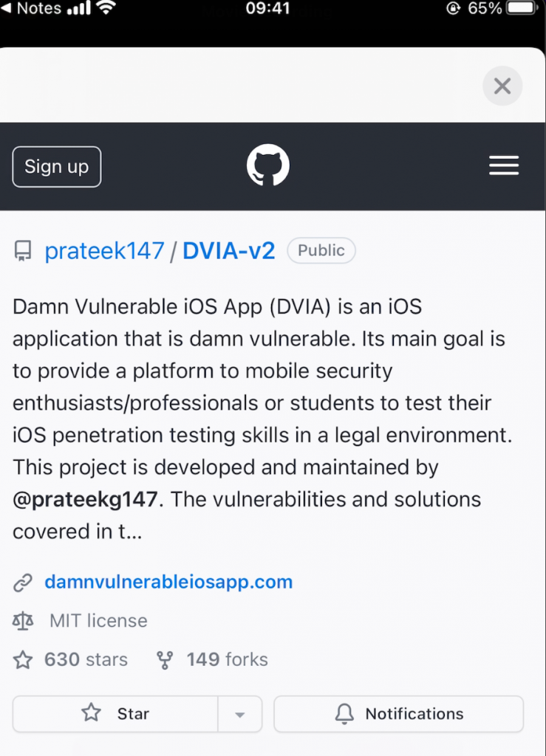Open the prateek147 owner profile link
Viewport: 546px width, 756px height.
click(x=104, y=251)
